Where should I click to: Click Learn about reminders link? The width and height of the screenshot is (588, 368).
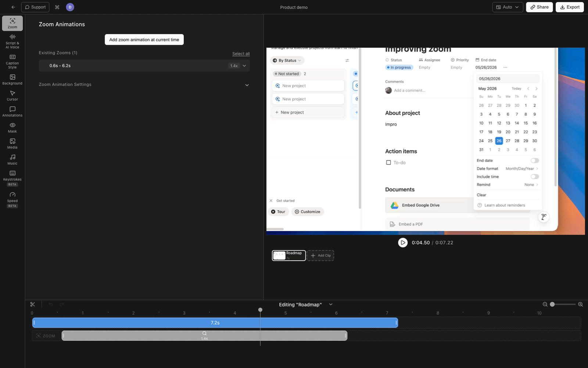(x=505, y=205)
